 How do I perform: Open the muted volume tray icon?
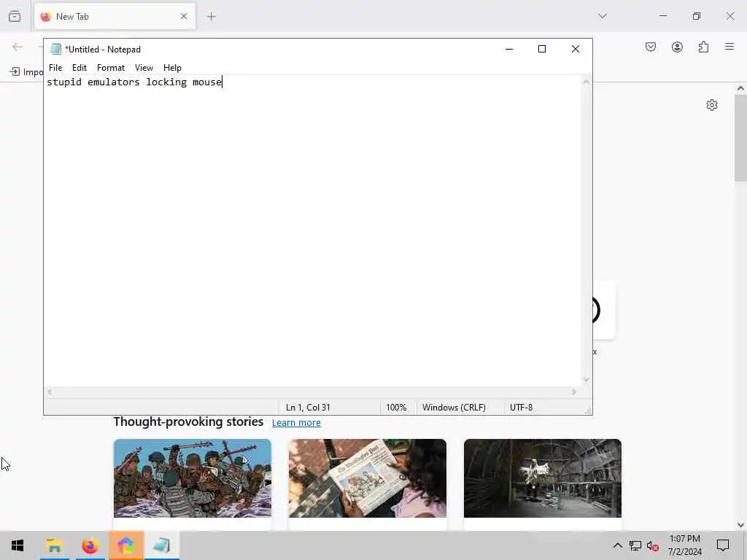click(x=653, y=545)
